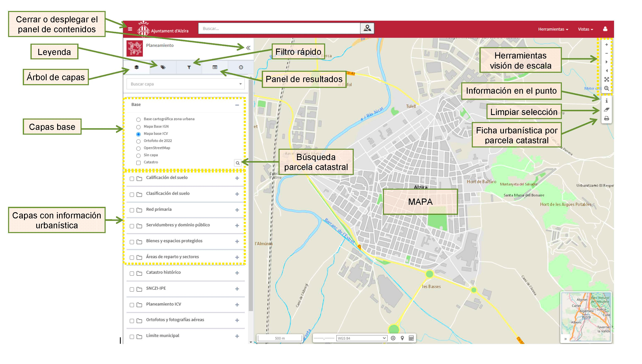Open the calculator grid icon in bottom bar

click(x=411, y=338)
